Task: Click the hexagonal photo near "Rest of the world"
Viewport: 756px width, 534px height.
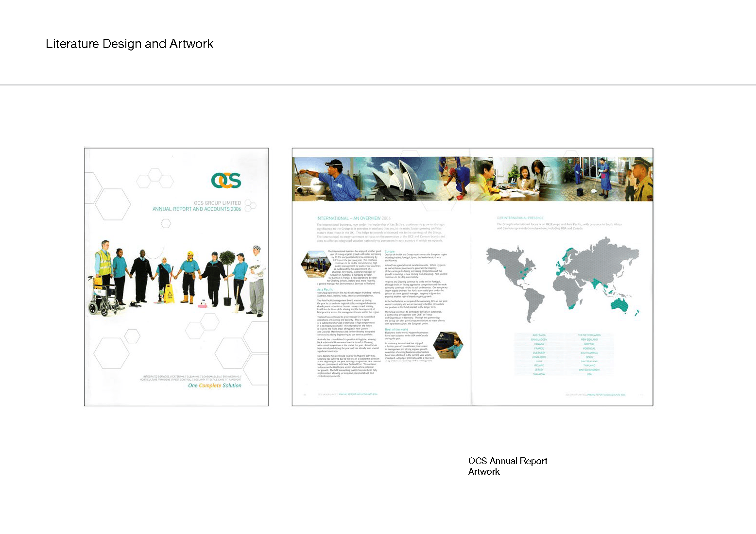Action: pyautogui.click(x=448, y=345)
